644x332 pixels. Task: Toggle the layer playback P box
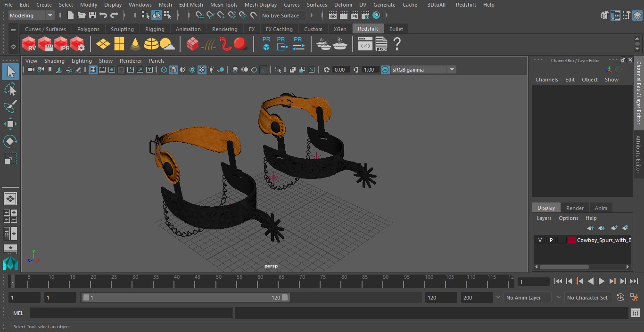[x=551, y=240]
